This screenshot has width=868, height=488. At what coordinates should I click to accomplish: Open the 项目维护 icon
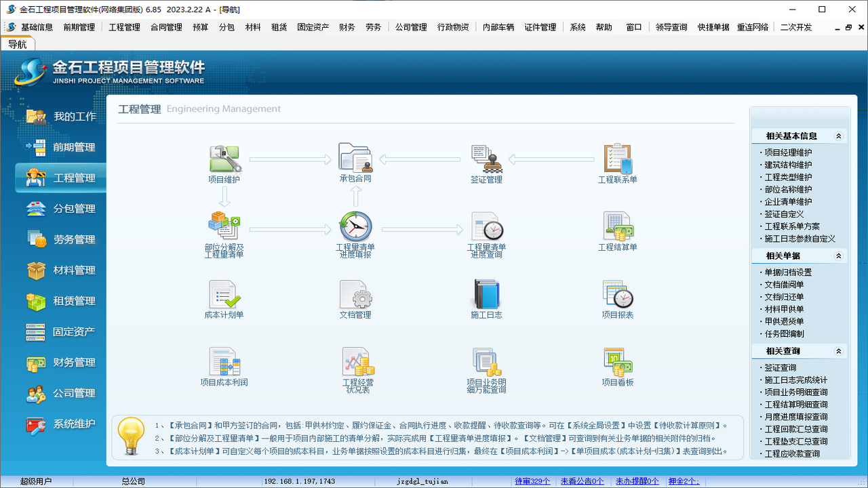pos(224,160)
